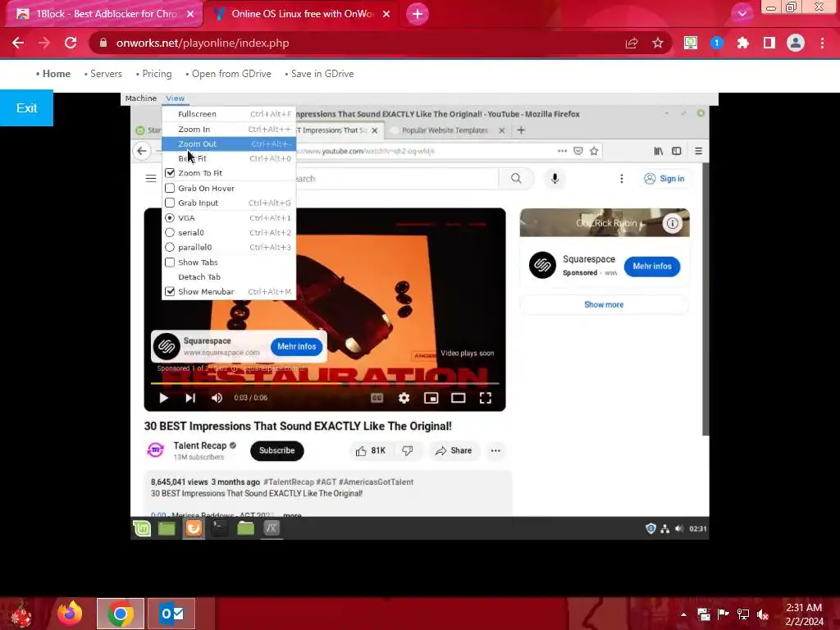Open the Chrome extensions puzzle icon
This screenshot has height=630, width=840.
pos(743,43)
